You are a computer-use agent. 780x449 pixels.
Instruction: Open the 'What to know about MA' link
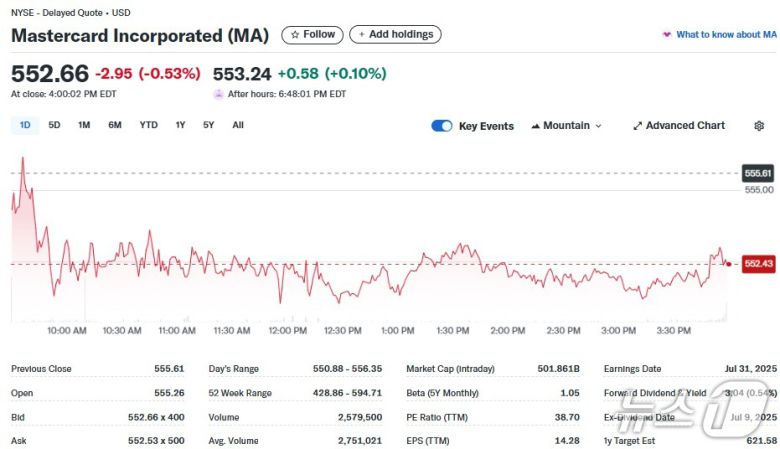[x=719, y=35]
